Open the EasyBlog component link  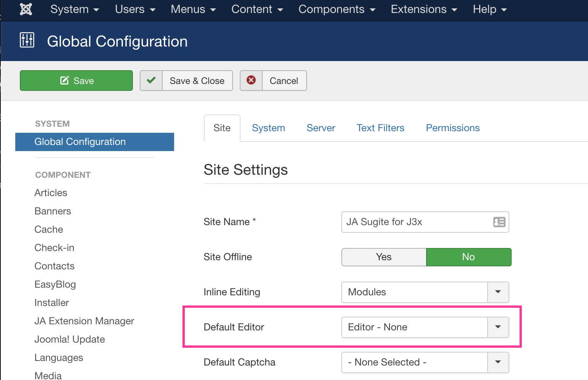(x=55, y=285)
